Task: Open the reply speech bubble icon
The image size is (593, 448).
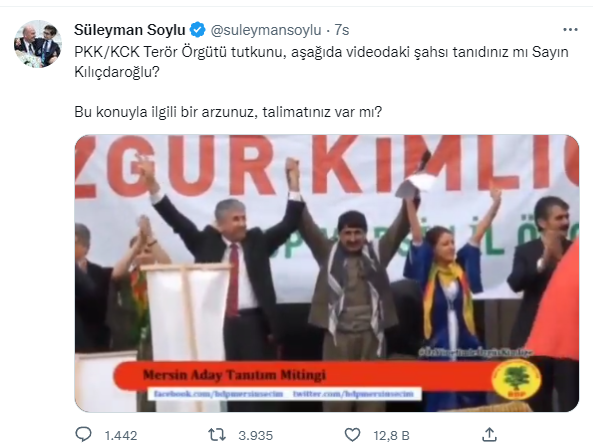Action: click(x=83, y=434)
